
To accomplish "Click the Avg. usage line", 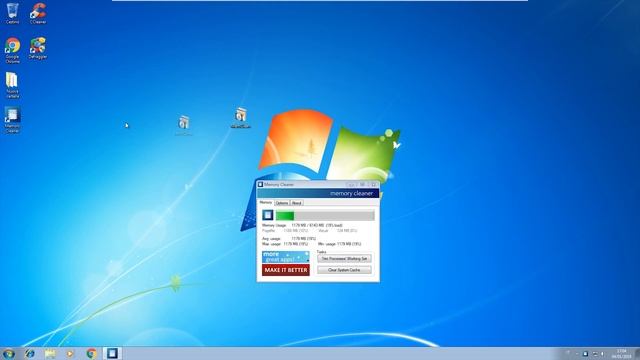I will (x=289, y=238).
